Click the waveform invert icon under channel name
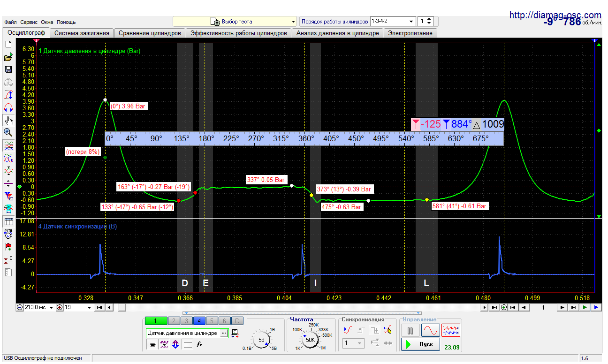 click(164, 344)
